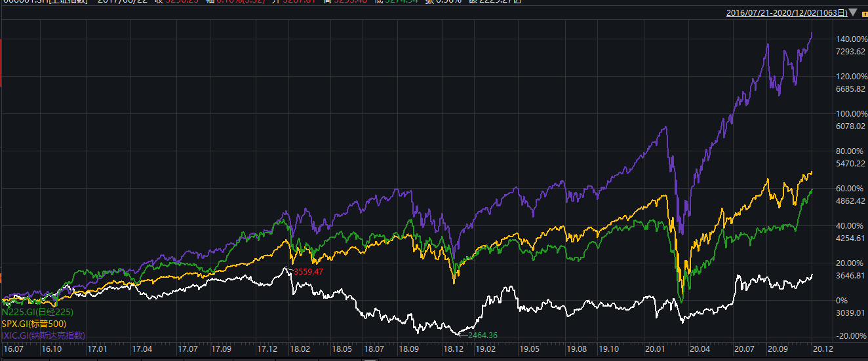
Task: Select the N225.GI (日经225) legend label
Action: (x=38, y=313)
